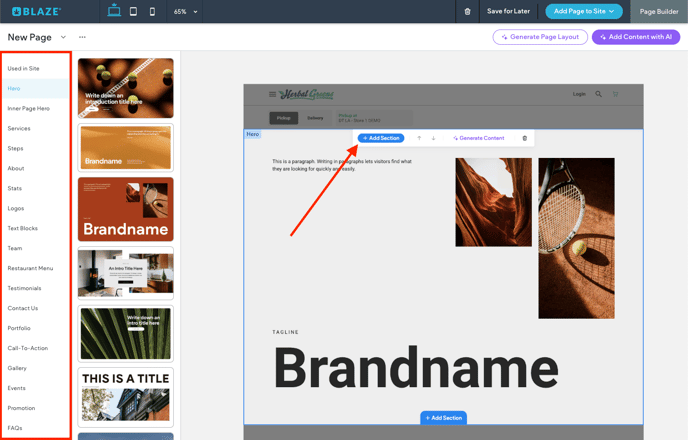Delete the Hero section via toolbar trash

click(x=524, y=138)
